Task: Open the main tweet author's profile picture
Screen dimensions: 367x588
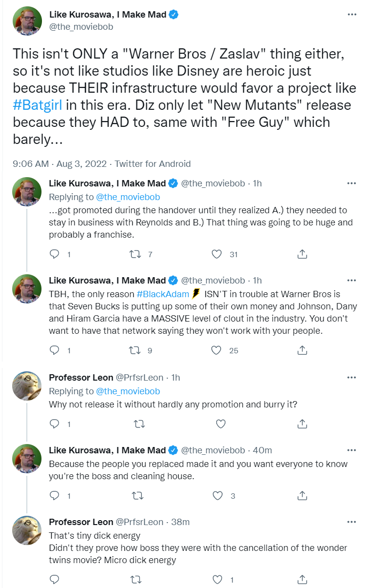Action: [26, 20]
